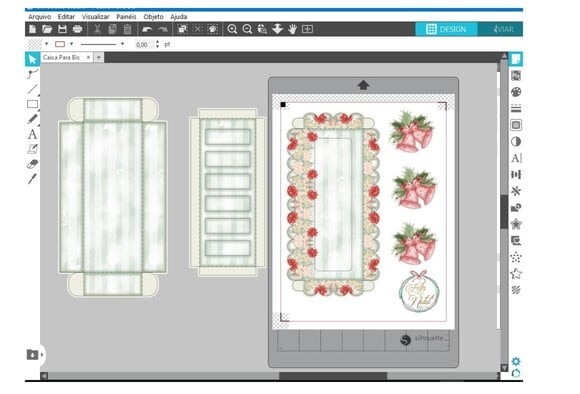Open the Image Effects half-circle panel
Screen dimensions: 580x394
516,141
